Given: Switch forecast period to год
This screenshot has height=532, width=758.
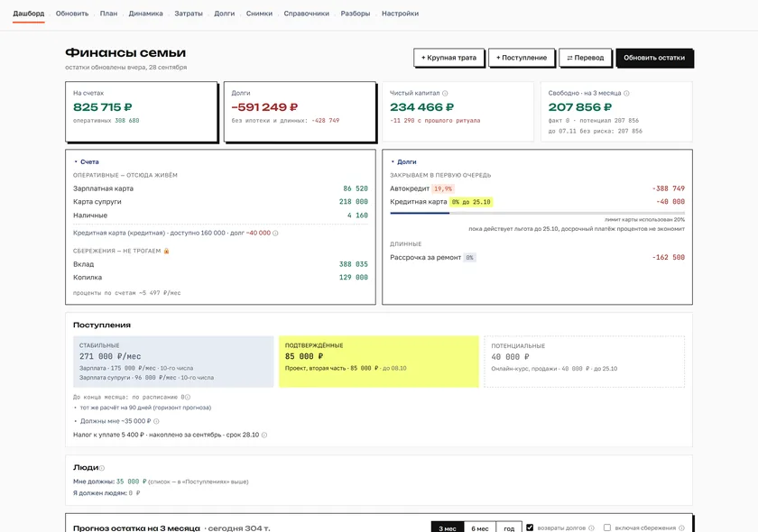Looking at the screenshot, I should pos(509,528).
